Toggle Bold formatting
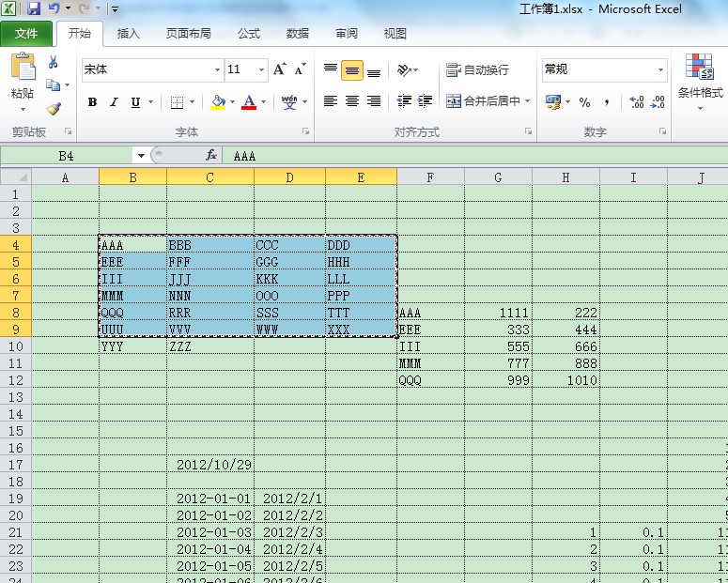This screenshot has width=728, height=583. pyautogui.click(x=92, y=102)
